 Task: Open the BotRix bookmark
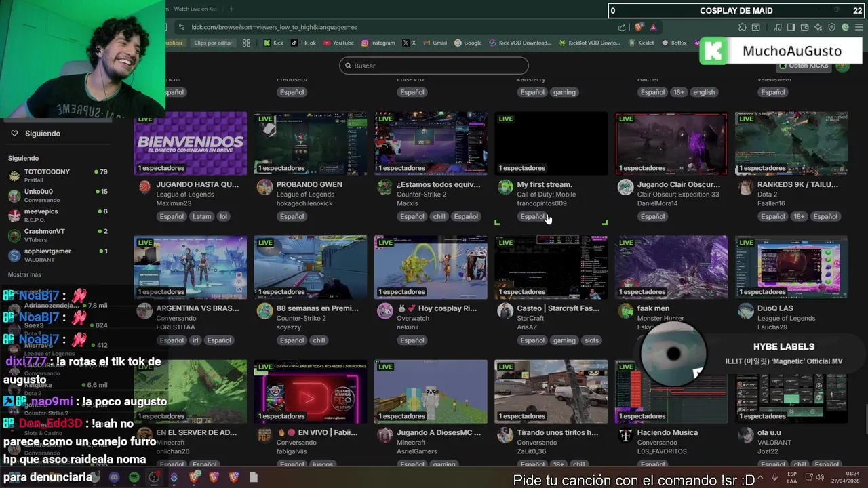coord(673,43)
